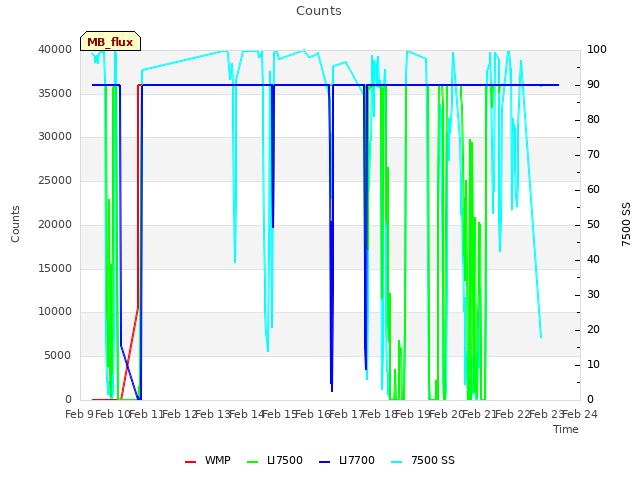Click the green LI7500 legend color marker
This screenshot has width=640, height=480.
[x=253, y=462]
